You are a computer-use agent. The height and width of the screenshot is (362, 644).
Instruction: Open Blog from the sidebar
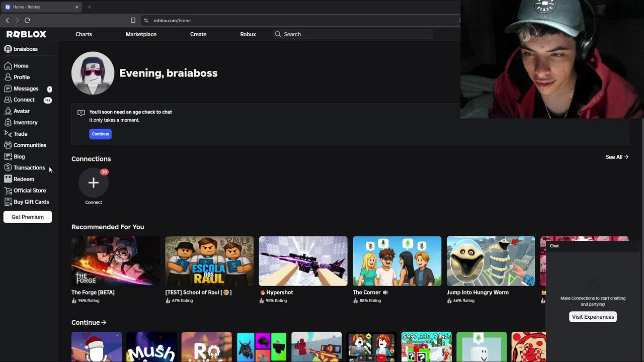tap(19, 156)
